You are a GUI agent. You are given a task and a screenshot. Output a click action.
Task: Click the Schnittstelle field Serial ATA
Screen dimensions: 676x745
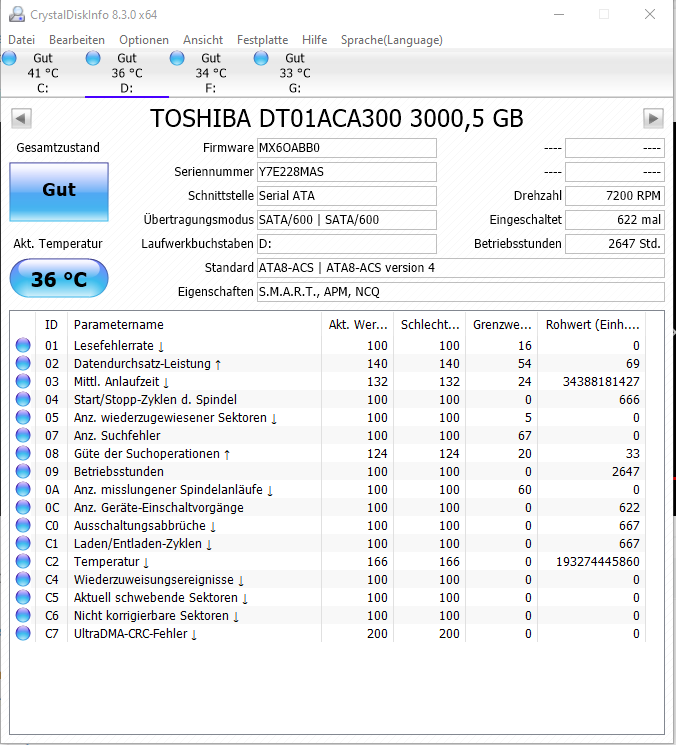347,196
